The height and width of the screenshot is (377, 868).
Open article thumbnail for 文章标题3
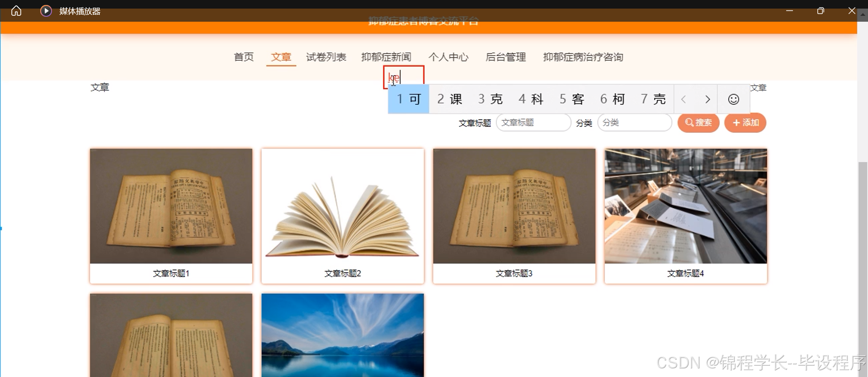(514, 206)
